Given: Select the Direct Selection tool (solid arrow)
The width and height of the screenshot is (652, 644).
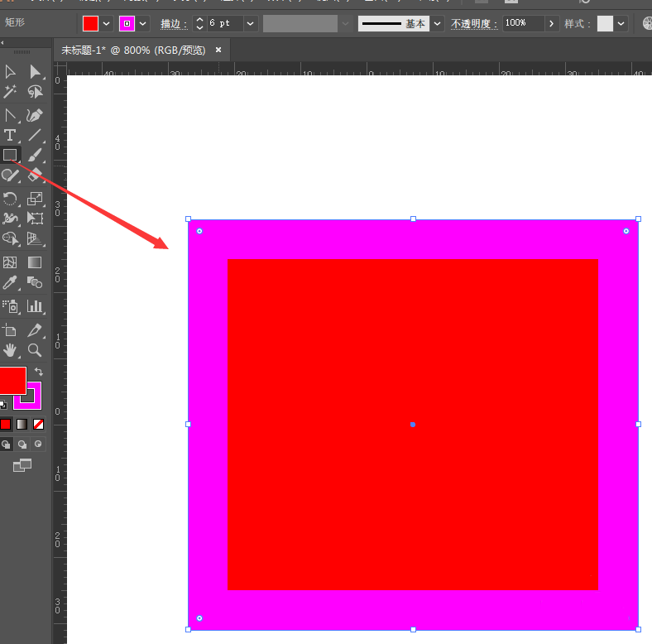Looking at the screenshot, I should coord(35,71).
